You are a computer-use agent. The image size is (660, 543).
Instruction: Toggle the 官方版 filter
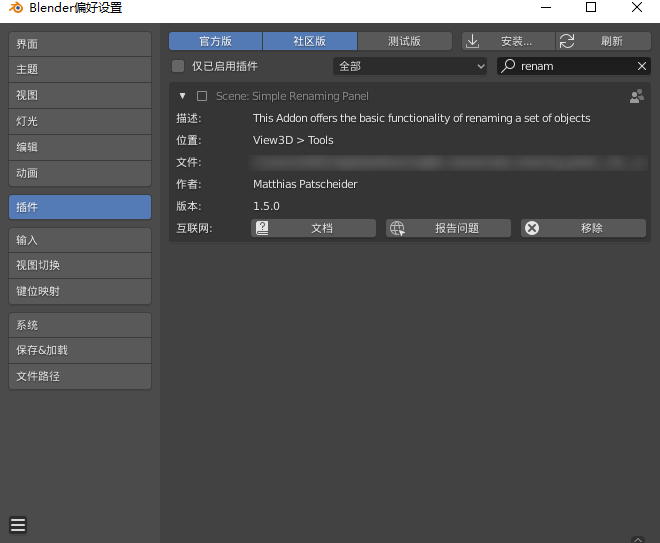[x=216, y=41]
